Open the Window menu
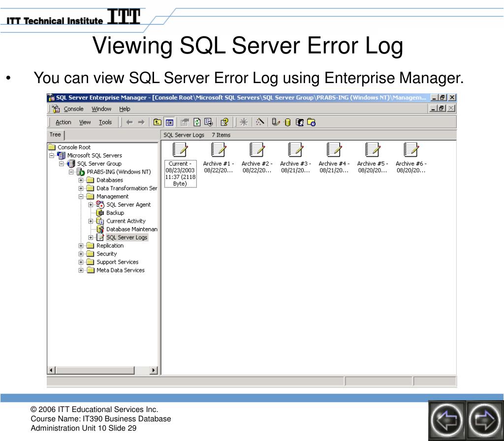This screenshot has width=504, height=441. (101, 109)
